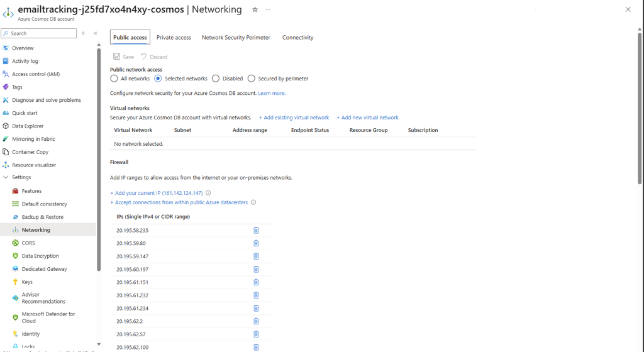The image size is (644, 352).
Task: Open Access control (IAM) sidebar item
Action: 36,74
